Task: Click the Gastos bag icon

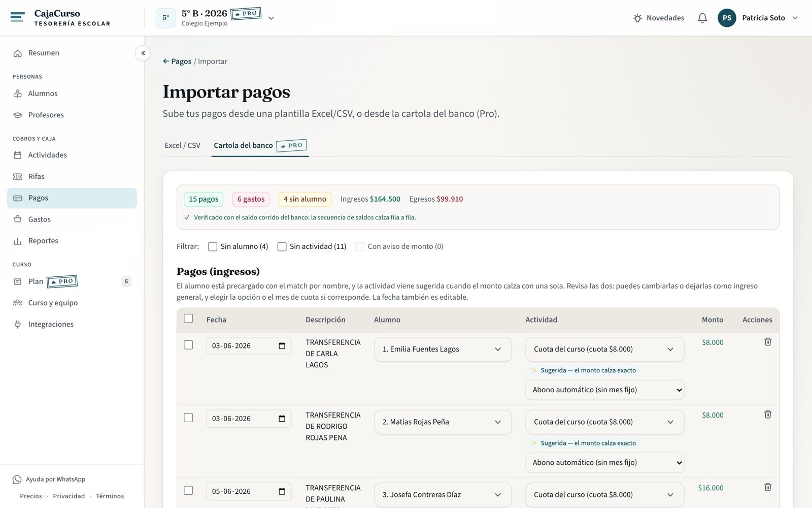Action: [18, 219]
